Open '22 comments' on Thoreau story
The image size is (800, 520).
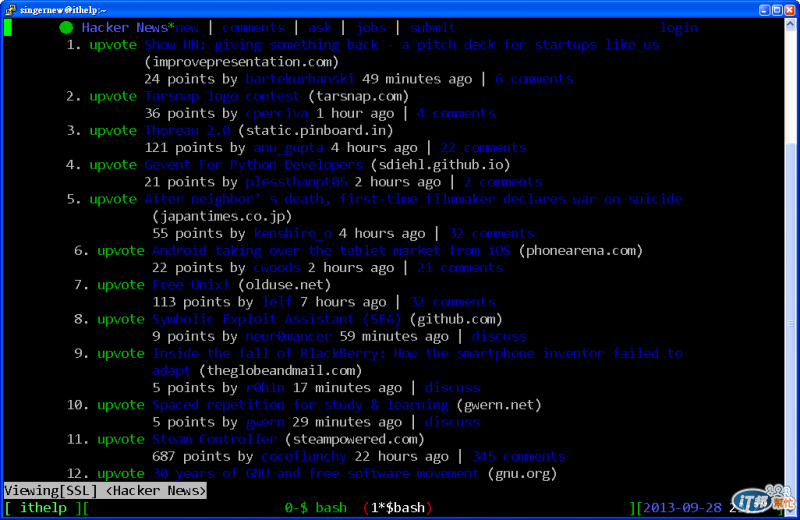(x=483, y=148)
